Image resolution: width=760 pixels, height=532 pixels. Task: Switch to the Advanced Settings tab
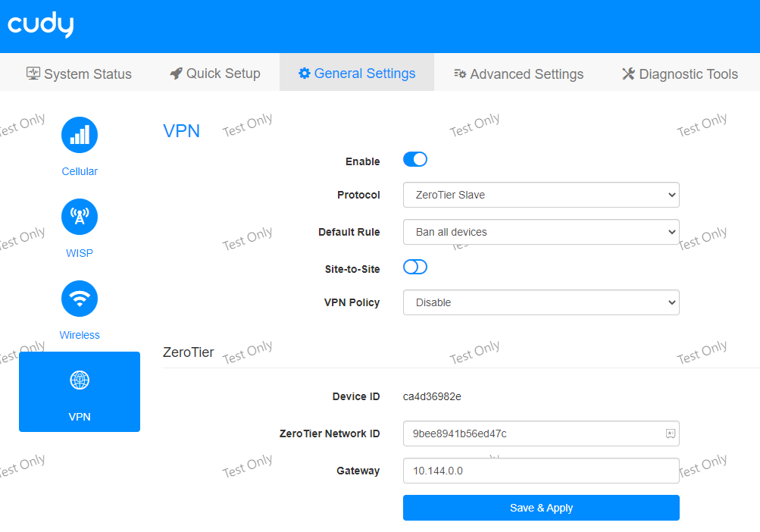tap(518, 74)
